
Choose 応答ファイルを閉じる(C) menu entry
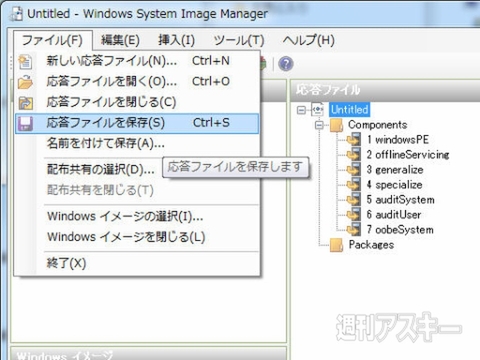(x=137, y=102)
